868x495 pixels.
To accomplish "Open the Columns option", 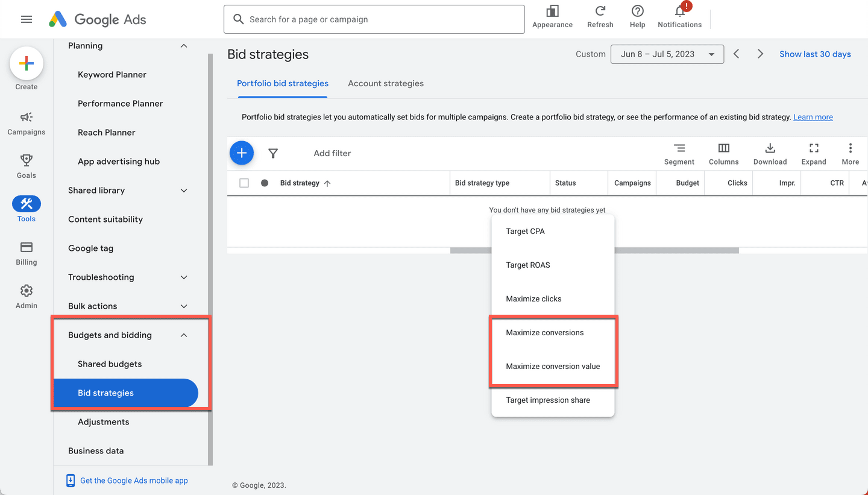I will tap(724, 154).
